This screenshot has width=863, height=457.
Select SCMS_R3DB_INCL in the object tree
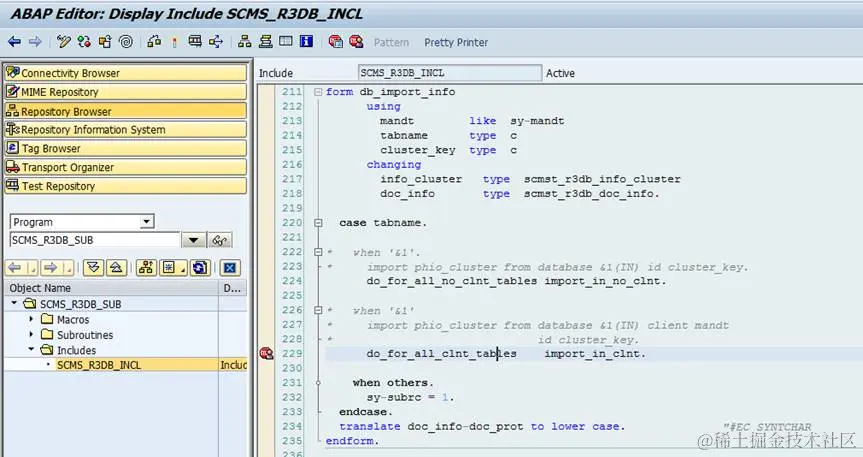[x=99, y=365]
